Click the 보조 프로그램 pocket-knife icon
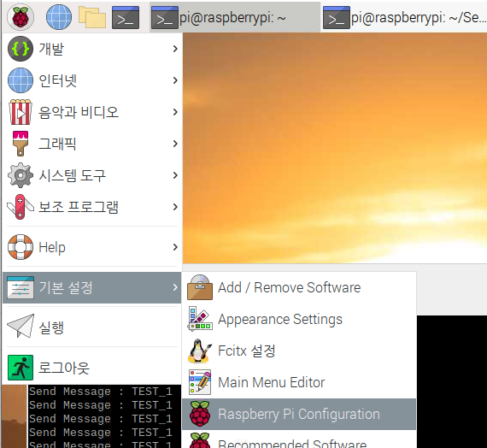 [21, 207]
